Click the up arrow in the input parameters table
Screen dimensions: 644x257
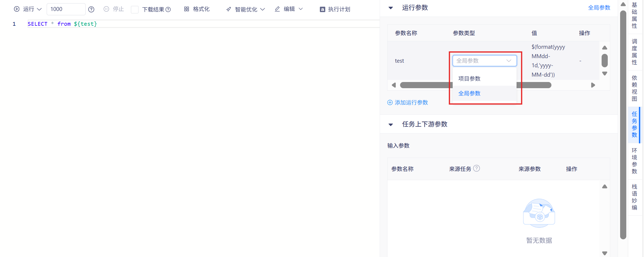(605, 187)
